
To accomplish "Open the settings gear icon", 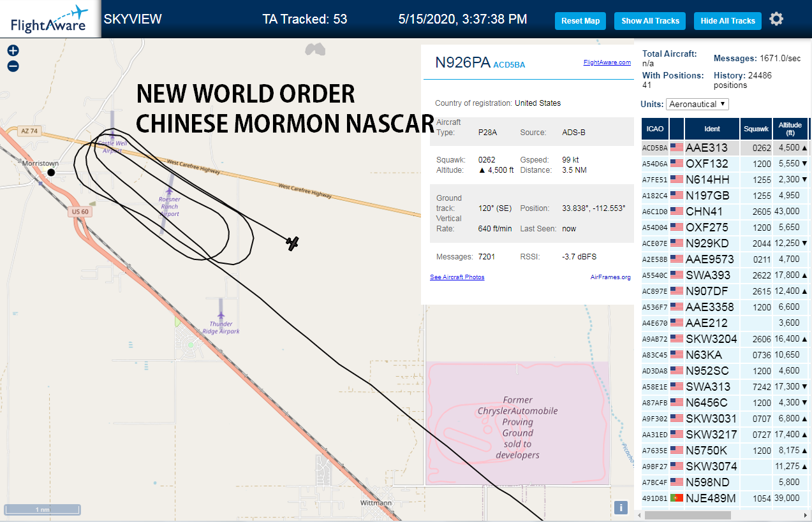I will pos(776,19).
